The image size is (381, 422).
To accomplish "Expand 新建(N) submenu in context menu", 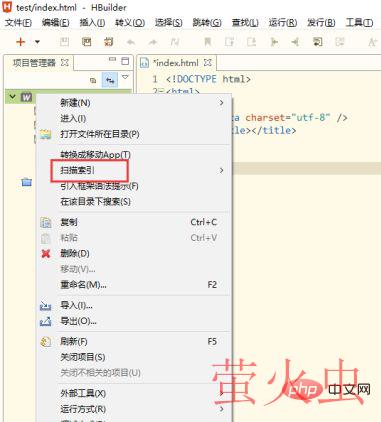I will coord(134,103).
